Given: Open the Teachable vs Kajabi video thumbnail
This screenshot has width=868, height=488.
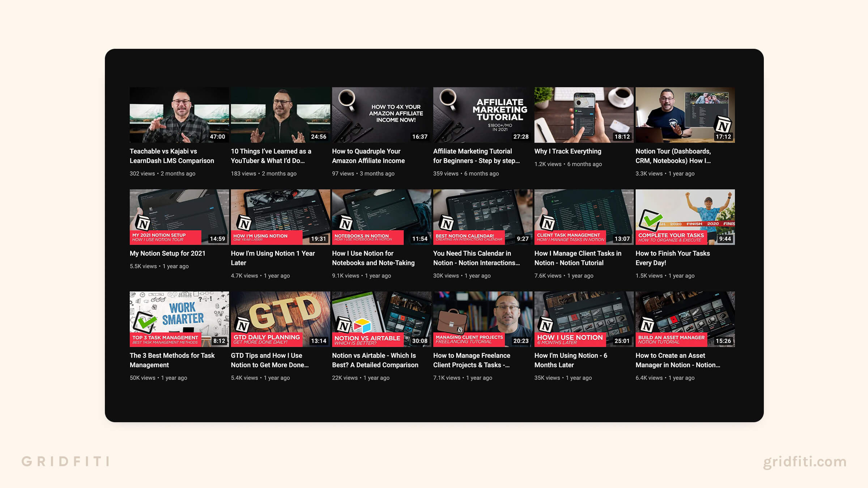Looking at the screenshot, I should point(179,115).
